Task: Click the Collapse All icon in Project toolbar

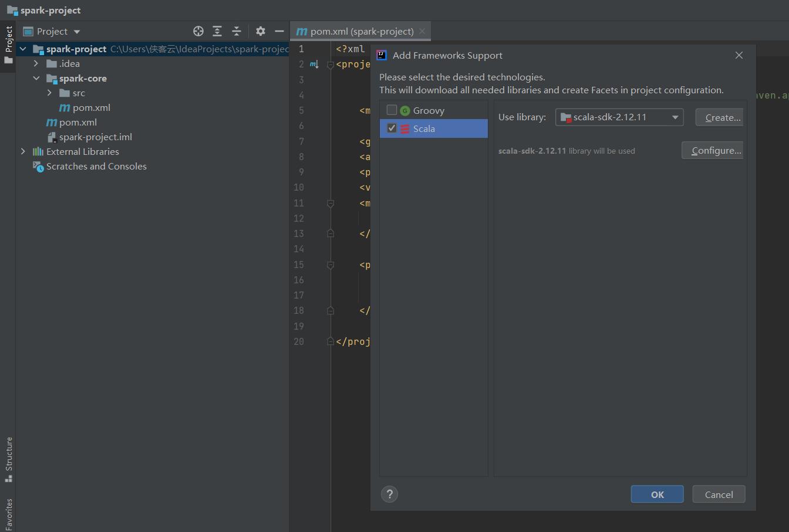Action: [237, 31]
